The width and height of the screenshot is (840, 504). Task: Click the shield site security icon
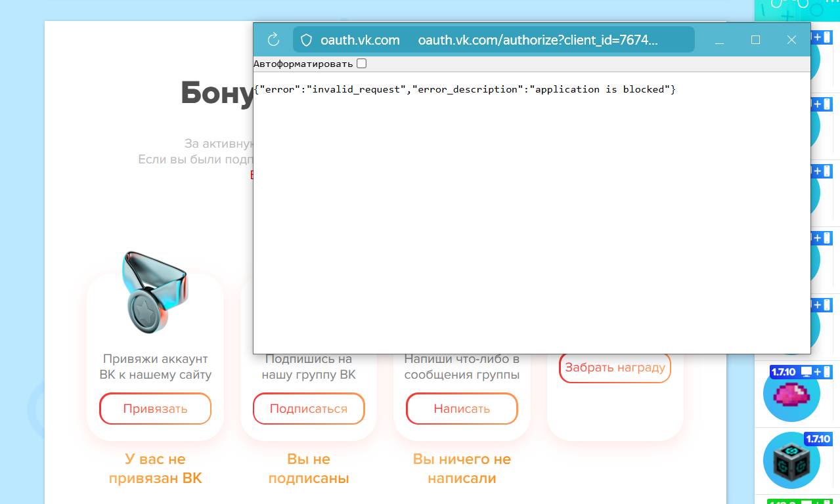coord(306,40)
